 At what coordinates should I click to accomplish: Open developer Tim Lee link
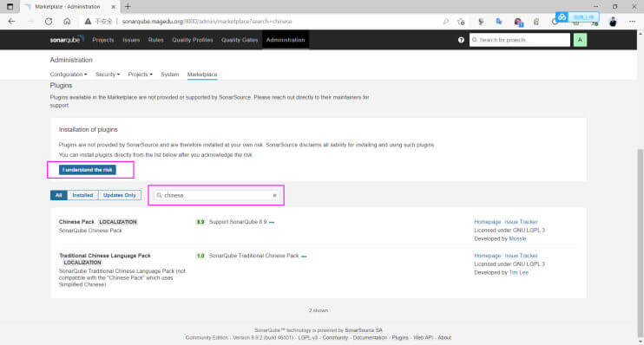(x=519, y=273)
